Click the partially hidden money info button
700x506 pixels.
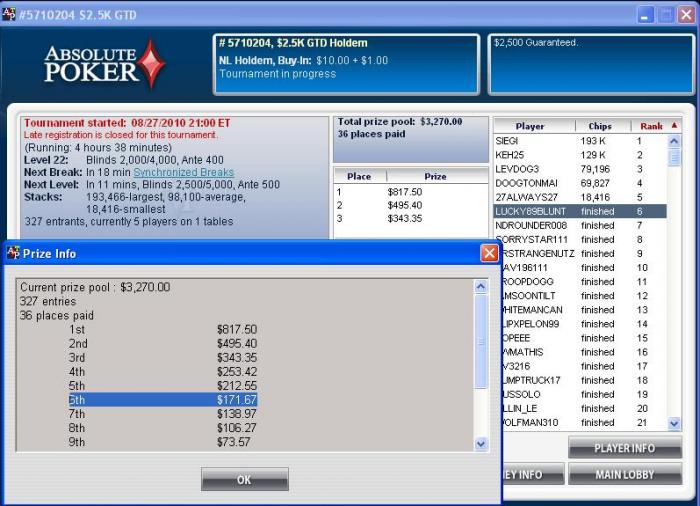coord(533,474)
